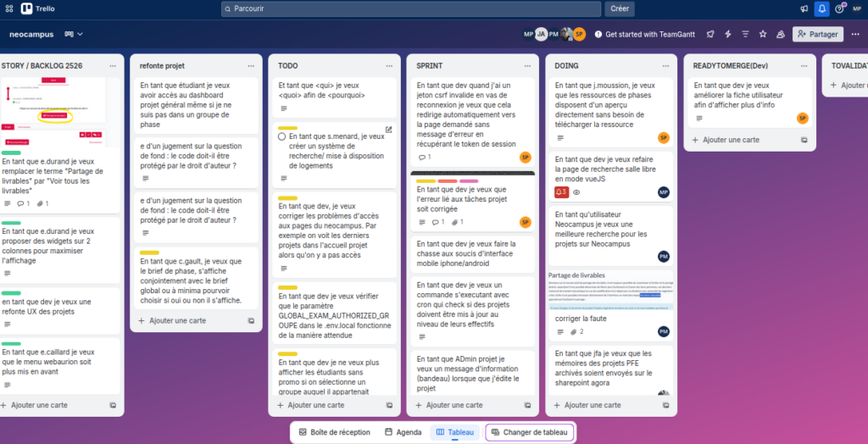Screen dimensions: 868x444
Task: Click yellow label on c.gault brief card
Action: click(149, 253)
